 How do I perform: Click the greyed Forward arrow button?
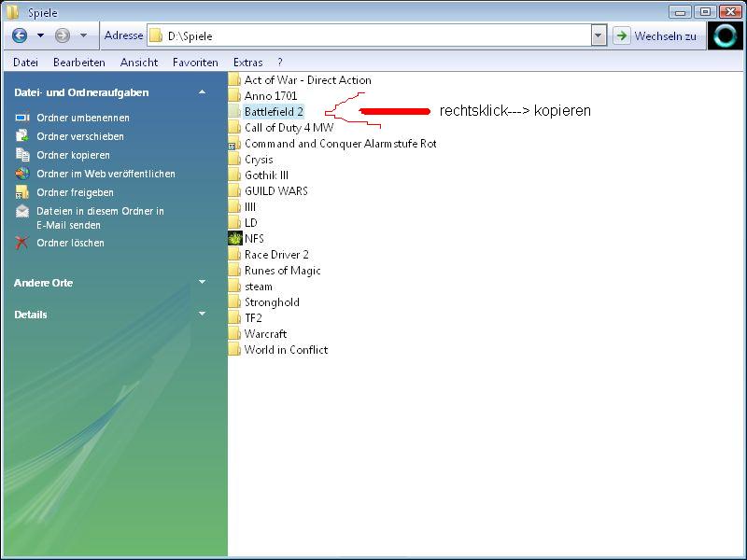[63, 35]
